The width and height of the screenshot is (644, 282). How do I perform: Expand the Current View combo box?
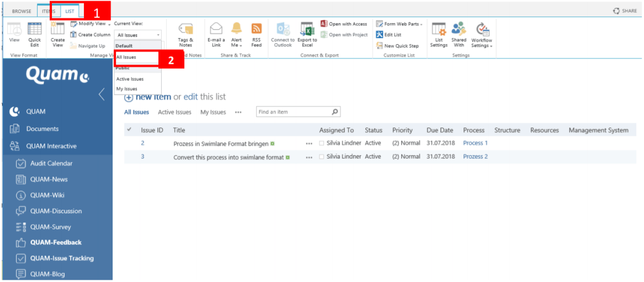138,35
